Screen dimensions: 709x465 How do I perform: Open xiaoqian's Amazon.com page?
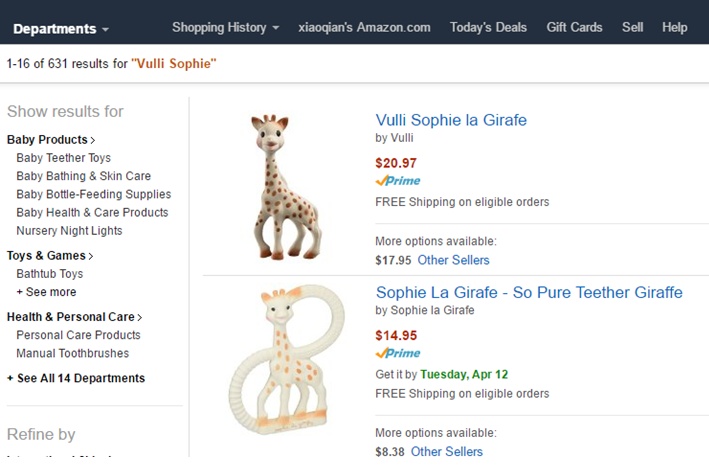364,27
